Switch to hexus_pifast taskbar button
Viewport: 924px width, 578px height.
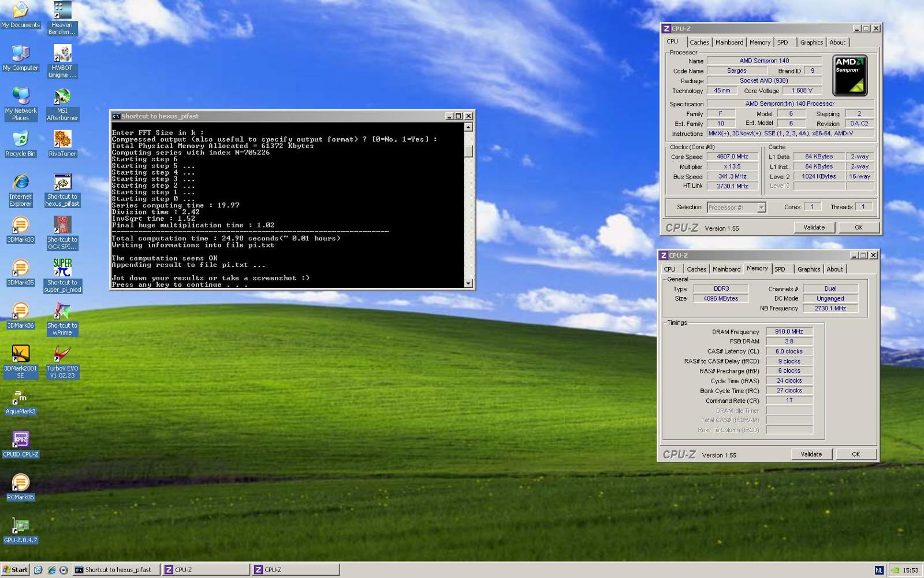click(x=115, y=570)
